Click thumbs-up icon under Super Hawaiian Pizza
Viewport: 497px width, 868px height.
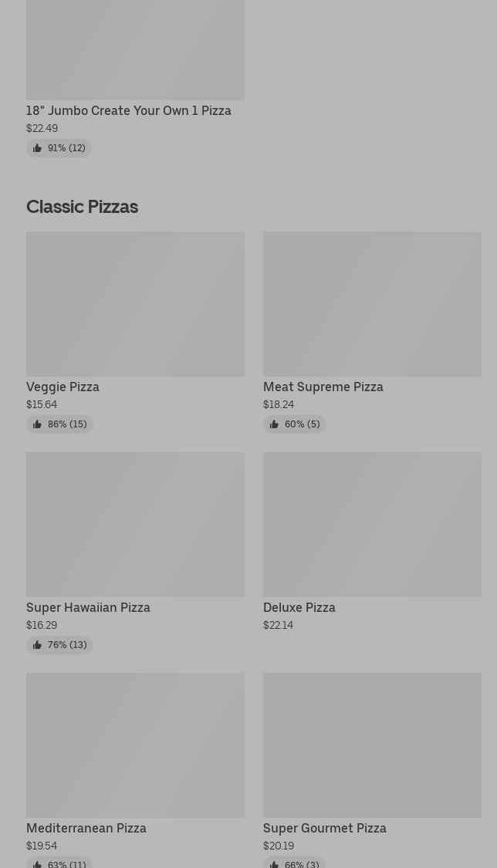37,645
